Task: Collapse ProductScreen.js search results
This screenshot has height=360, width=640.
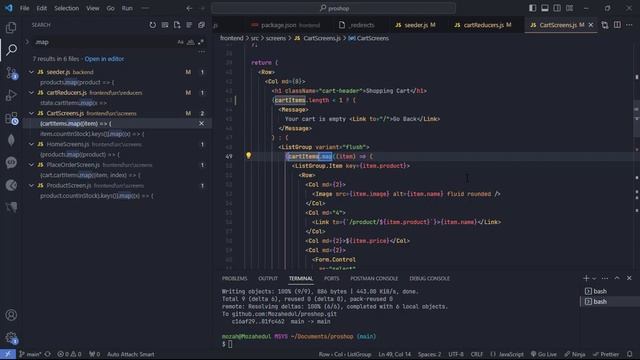Action: [31, 185]
